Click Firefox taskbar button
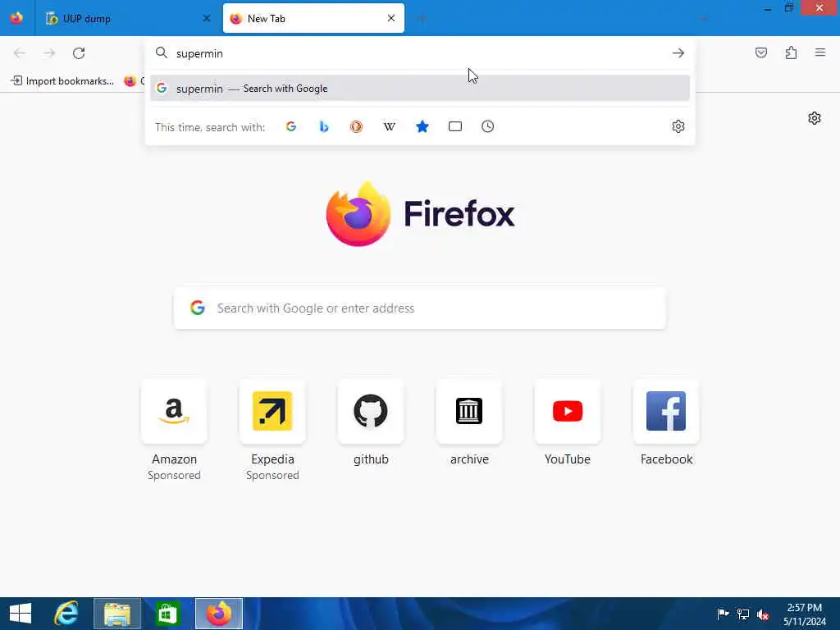The height and width of the screenshot is (630, 840). click(x=219, y=614)
